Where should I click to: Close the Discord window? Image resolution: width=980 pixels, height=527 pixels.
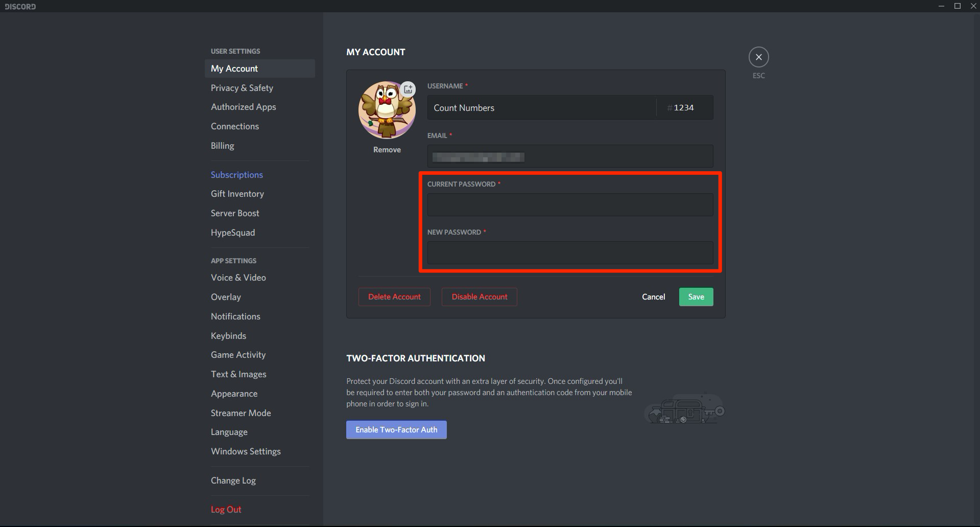click(x=973, y=6)
